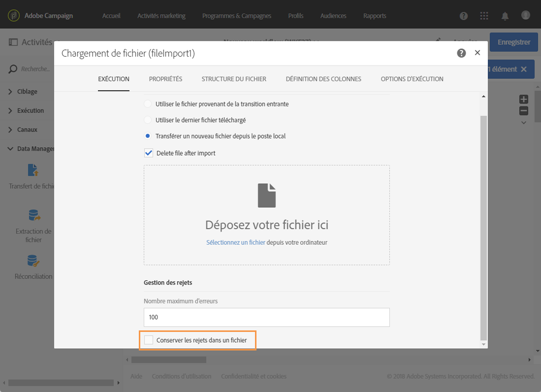Screen dimensions: 541x392
Task: Click the dialog scrollbar up arrow
Action: coord(484,96)
